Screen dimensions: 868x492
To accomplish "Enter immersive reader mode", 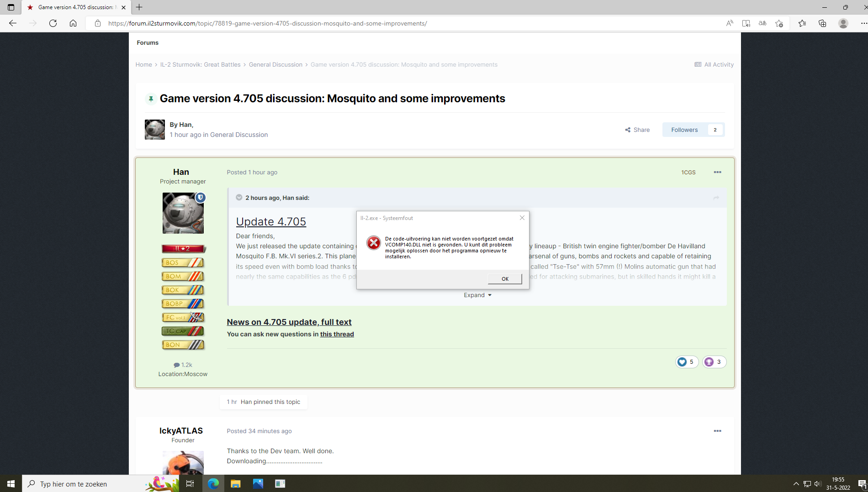I will point(746,23).
